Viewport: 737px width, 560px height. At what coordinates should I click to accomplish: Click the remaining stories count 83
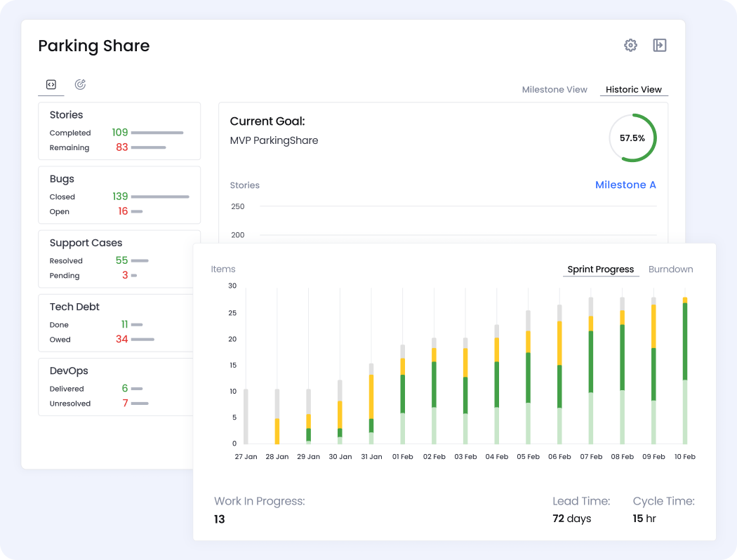[122, 147]
